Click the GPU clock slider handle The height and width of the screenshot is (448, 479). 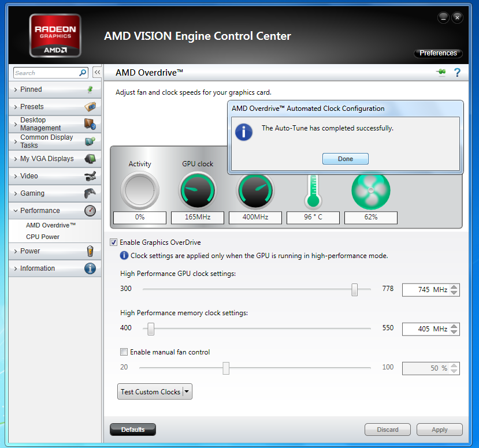pyautogui.click(x=354, y=289)
